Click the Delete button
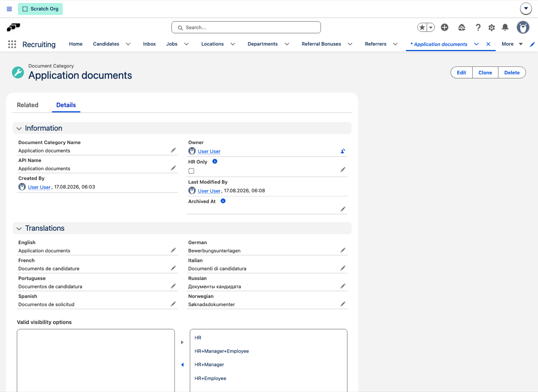 [512, 73]
